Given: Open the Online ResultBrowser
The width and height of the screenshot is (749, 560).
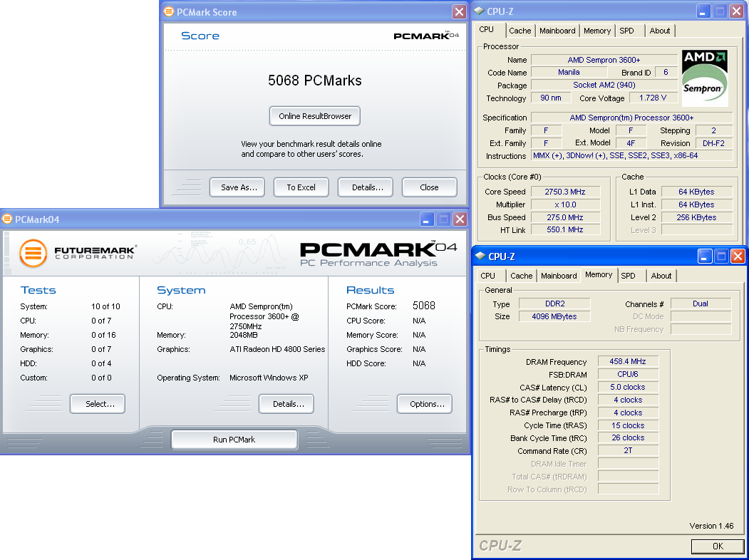Looking at the screenshot, I should [x=315, y=116].
